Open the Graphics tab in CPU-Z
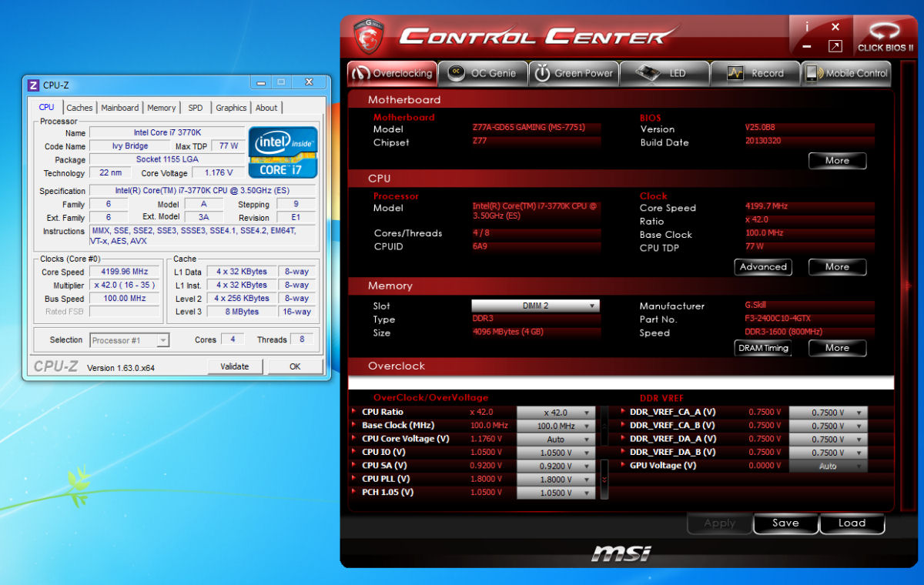The width and height of the screenshot is (924, 585). coord(231,109)
